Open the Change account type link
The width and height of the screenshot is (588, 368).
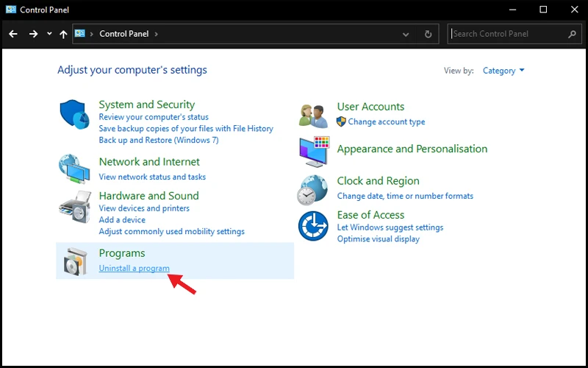tap(387, 121)
